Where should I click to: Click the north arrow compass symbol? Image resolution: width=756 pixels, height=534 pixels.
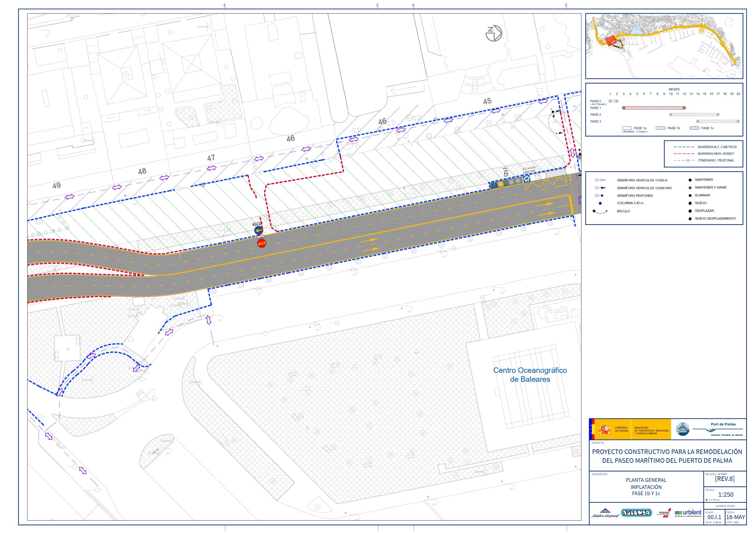[494, 33]
